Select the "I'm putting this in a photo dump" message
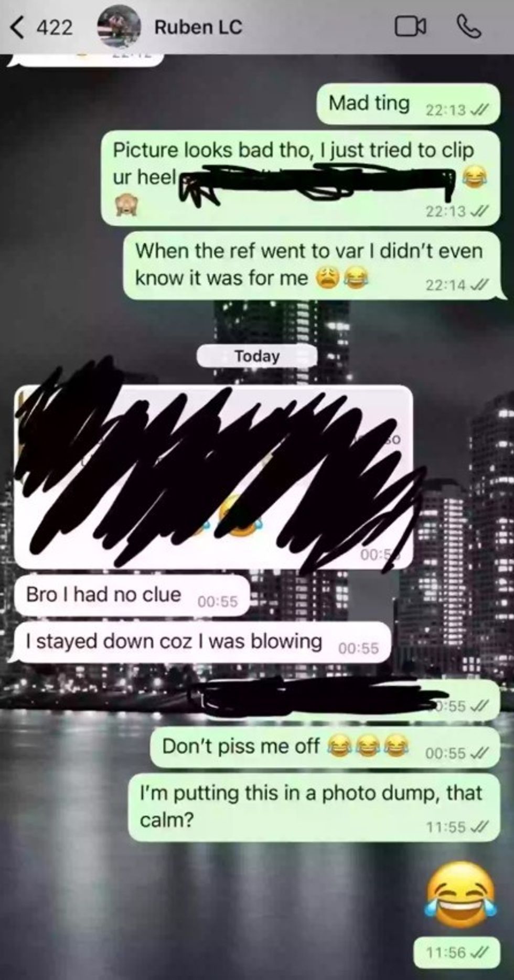 314,807
